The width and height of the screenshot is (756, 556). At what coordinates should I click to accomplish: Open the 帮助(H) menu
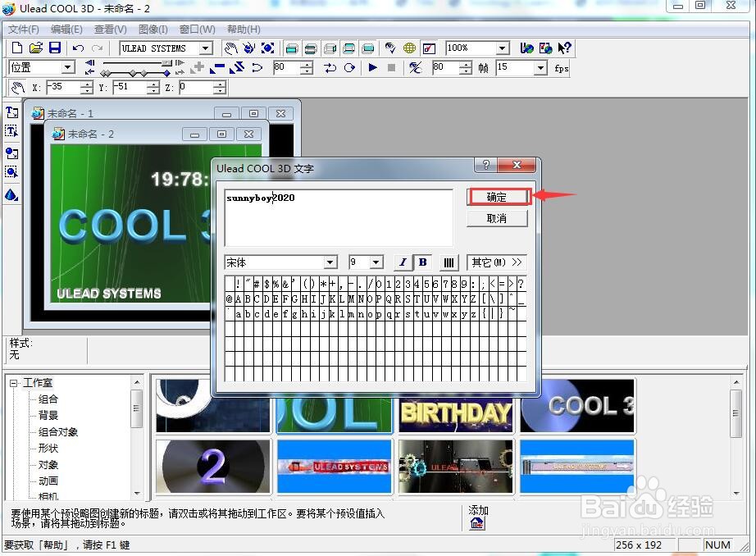tap(244, 30)
